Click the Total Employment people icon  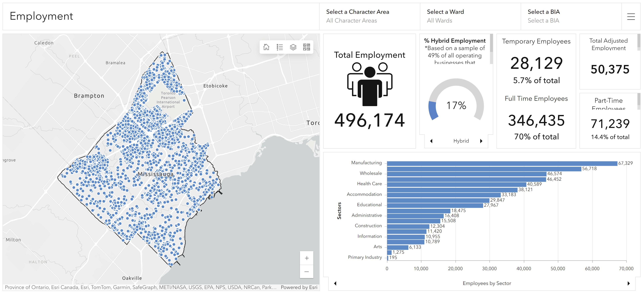pyautogui.click(x=369, y=84)
